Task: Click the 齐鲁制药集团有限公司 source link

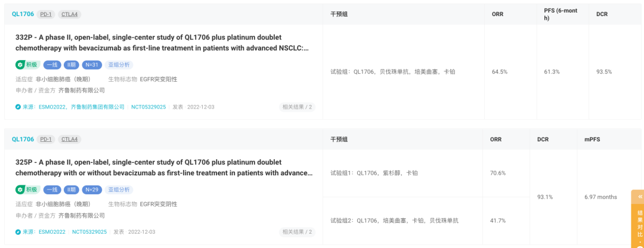Action: click(x=97, y=107)
